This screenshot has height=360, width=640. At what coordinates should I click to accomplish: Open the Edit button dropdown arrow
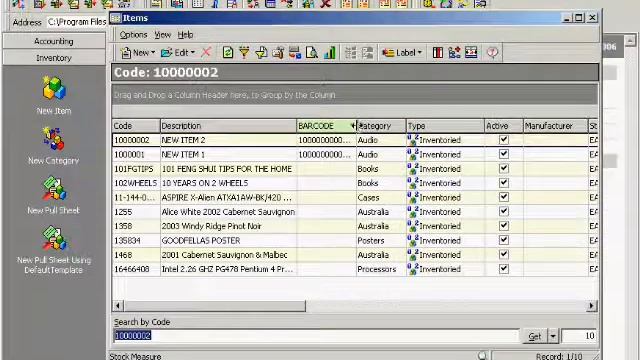coord(193,53)
